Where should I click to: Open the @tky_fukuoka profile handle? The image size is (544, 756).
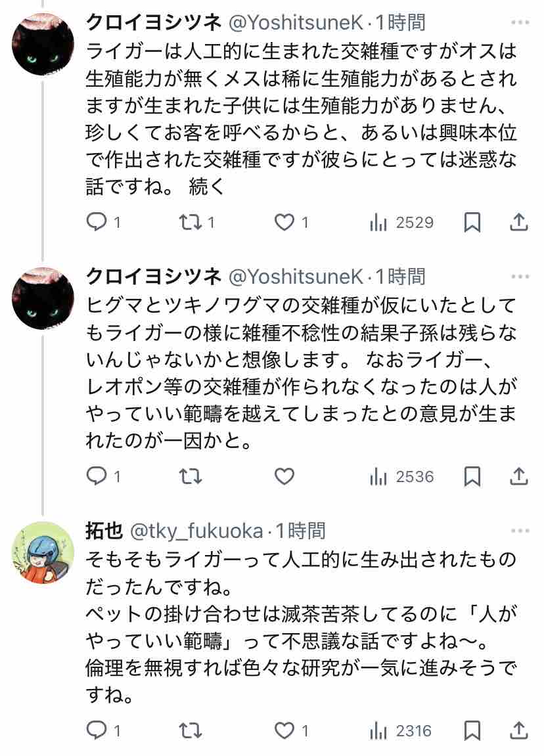pos(196,531)
